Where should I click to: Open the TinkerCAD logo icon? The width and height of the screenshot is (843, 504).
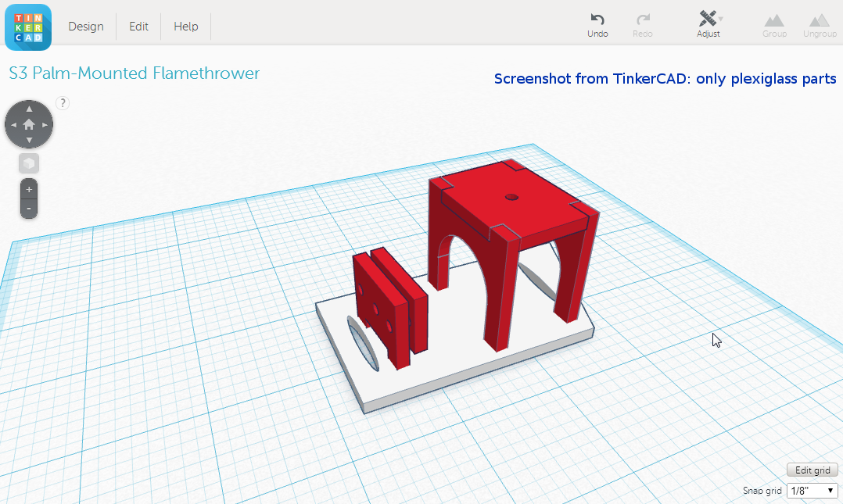coord(27,27)
